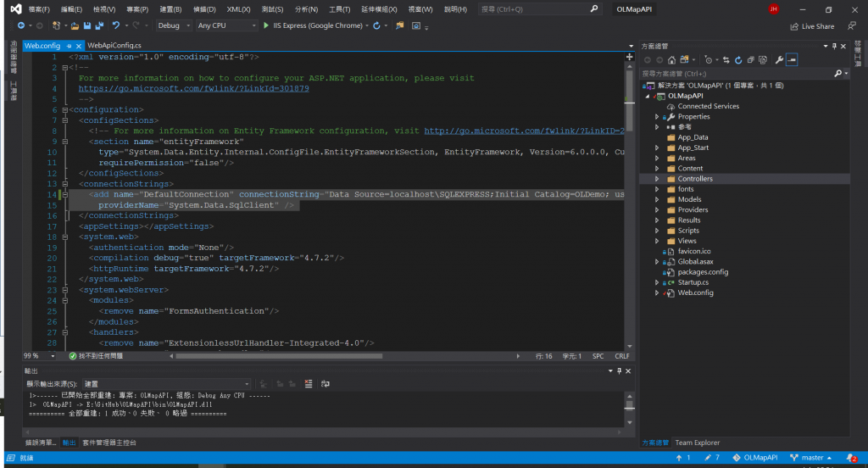
Task: Click the Home icon in Solution Explorer
Action: [x=671, y=60]
